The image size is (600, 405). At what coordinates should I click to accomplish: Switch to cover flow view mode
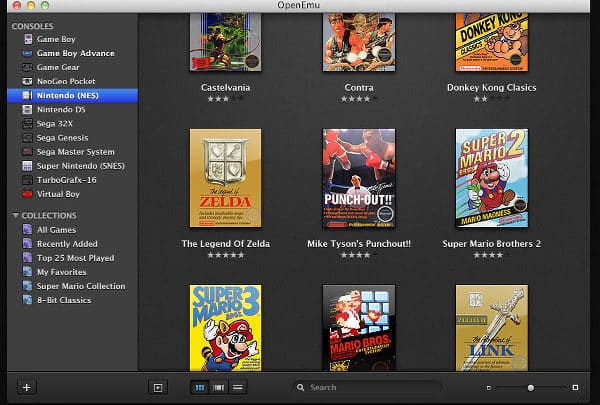[218, 388]
